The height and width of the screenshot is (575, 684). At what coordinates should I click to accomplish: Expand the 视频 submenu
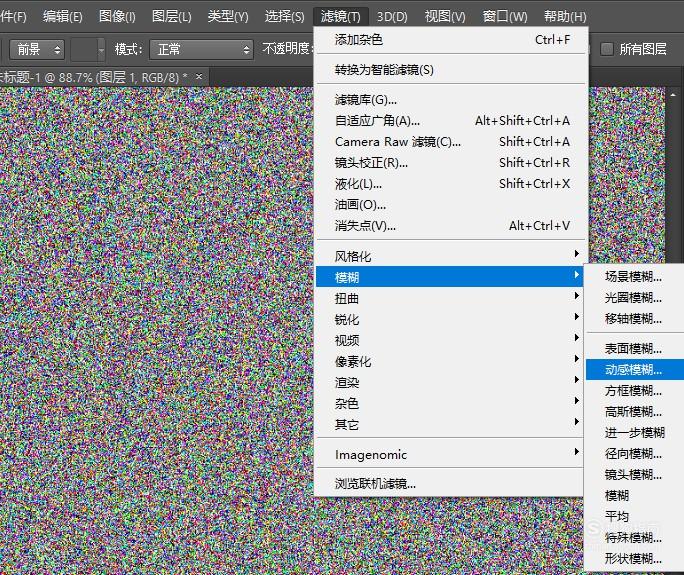pos(449,340)
